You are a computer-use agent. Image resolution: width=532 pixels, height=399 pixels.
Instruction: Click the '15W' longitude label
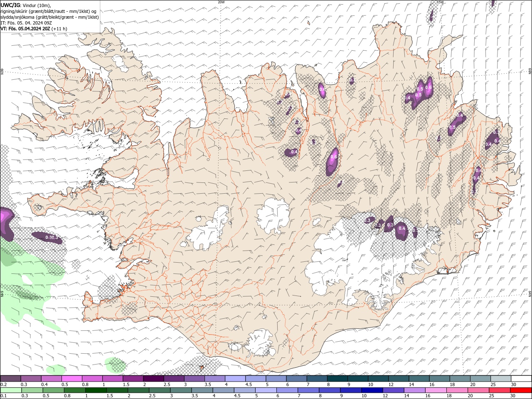coord(440,2)
